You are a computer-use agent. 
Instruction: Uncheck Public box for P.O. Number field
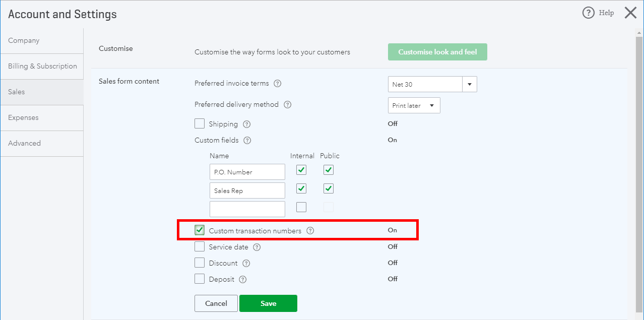tap(329, 170)
